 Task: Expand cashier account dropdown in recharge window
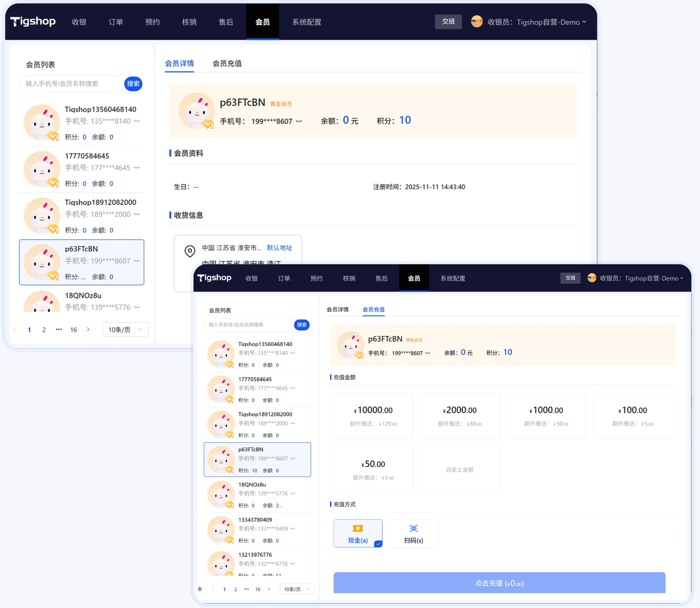[x=682, y=278]
